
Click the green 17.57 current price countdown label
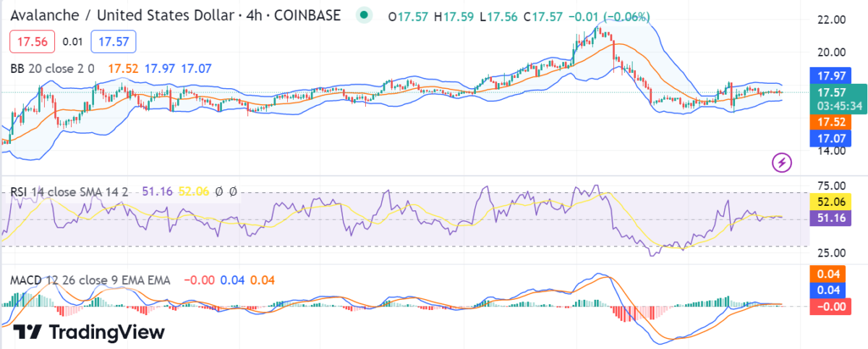pyautogui.click(x=838, y=98)
